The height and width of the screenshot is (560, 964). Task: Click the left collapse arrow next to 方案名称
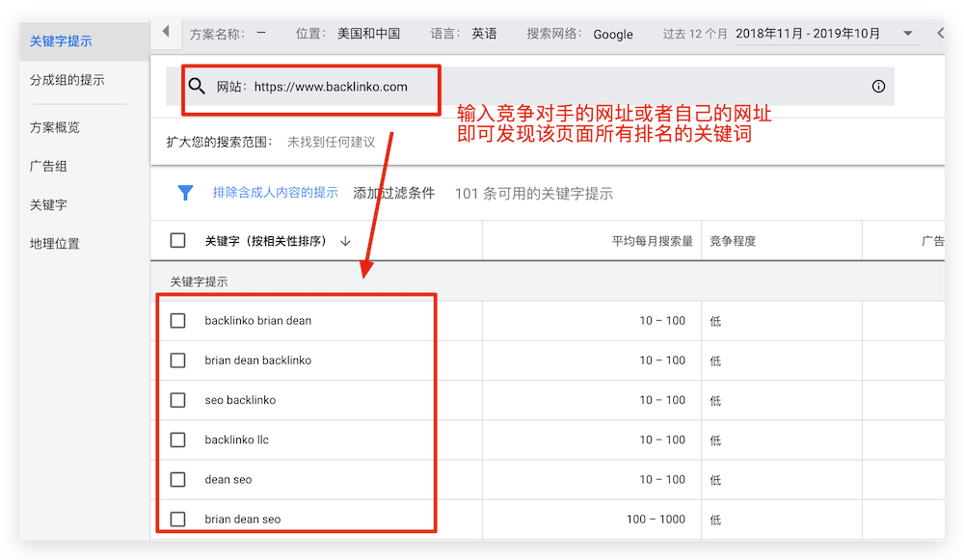point(165,32)
